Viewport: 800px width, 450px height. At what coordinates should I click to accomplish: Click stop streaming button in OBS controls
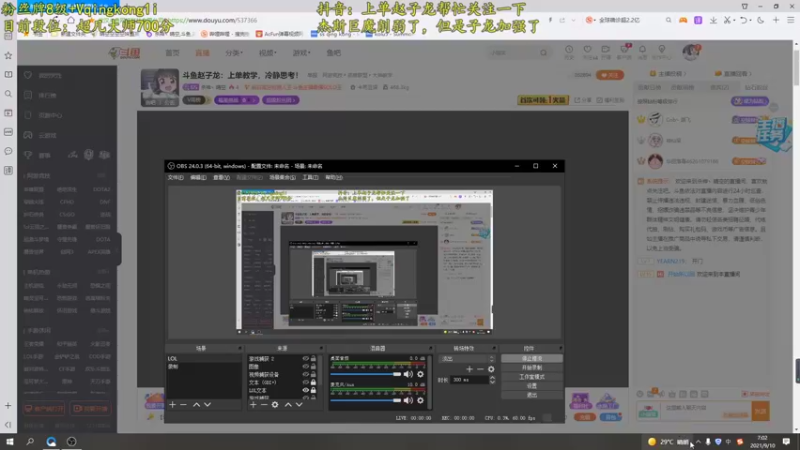click(x=532, y=359)
